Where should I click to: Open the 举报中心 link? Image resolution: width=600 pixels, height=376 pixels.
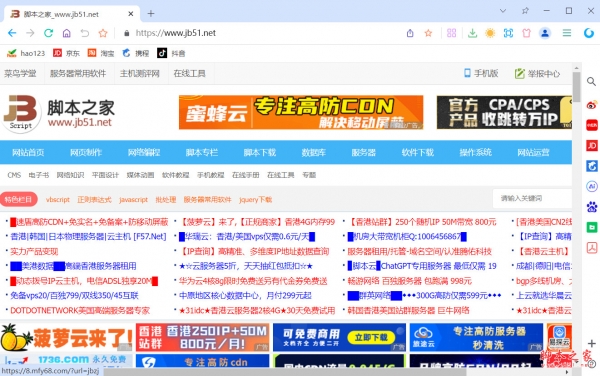[537, 73]
